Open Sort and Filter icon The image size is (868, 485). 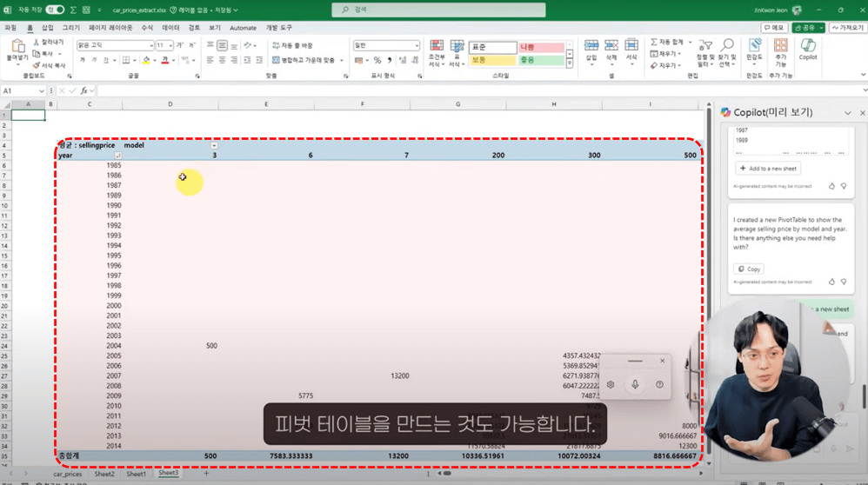coord(705,46)
